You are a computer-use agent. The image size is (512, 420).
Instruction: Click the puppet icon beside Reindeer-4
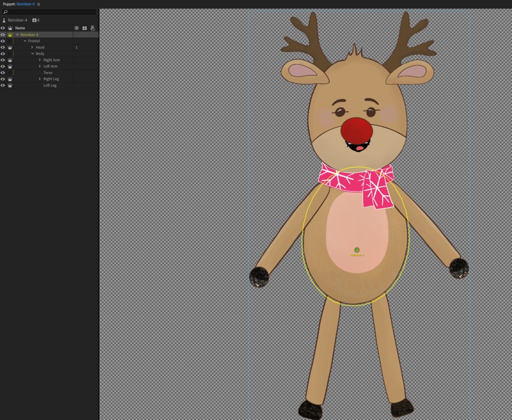tap(4, 20)
